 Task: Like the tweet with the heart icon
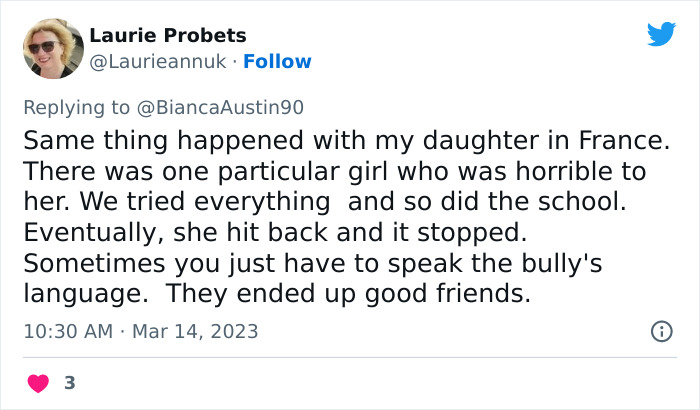click(39, 383)
